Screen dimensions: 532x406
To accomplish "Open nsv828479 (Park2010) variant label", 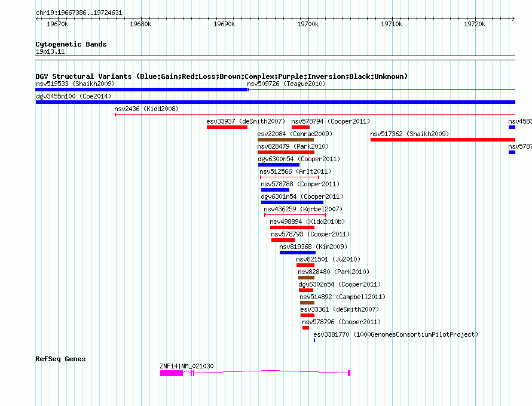I will (x=293, y=146).
